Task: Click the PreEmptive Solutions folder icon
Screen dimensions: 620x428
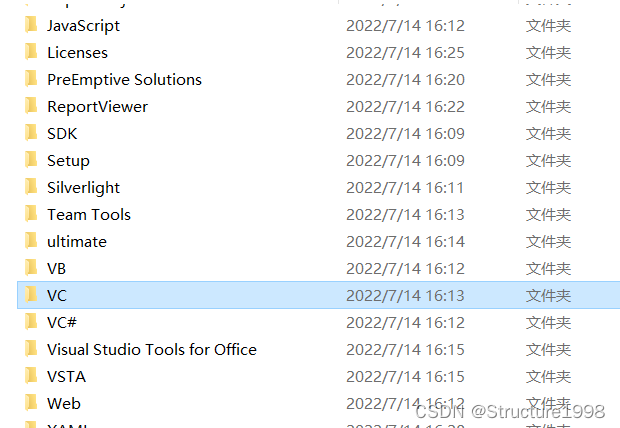Action: tap(31, 79)
